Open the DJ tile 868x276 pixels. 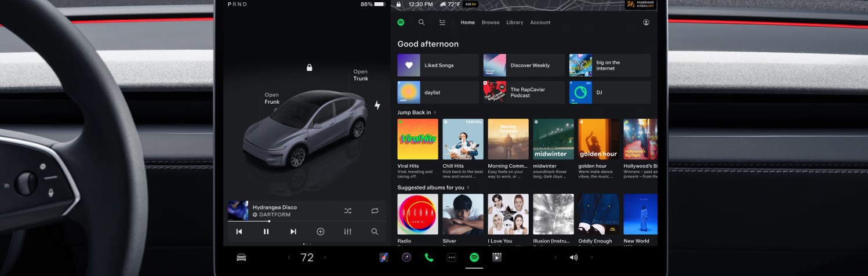[609, 92]
